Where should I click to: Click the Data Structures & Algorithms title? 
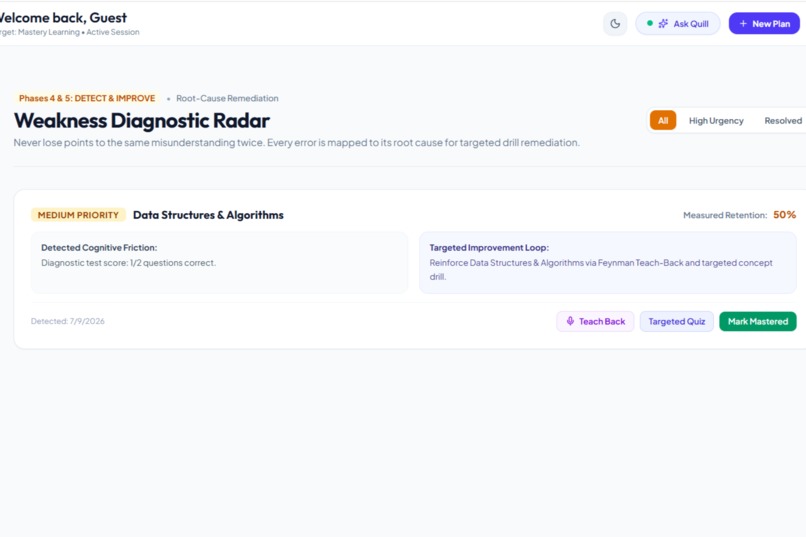click(x=208, y=215)
